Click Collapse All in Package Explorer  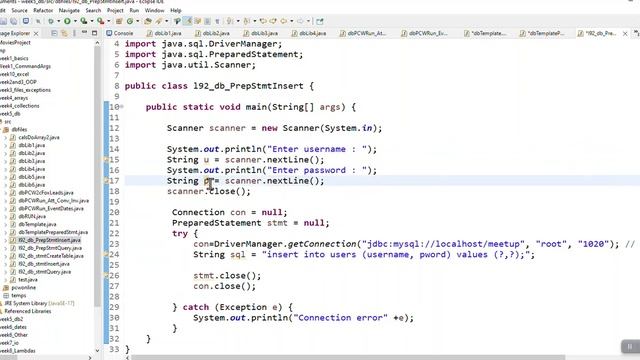pyautogui.click(x=54, y=33)
